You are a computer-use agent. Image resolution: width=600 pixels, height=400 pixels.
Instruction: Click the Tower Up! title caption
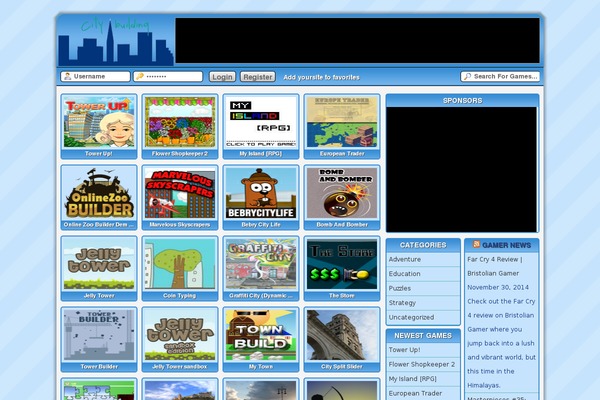99,153
